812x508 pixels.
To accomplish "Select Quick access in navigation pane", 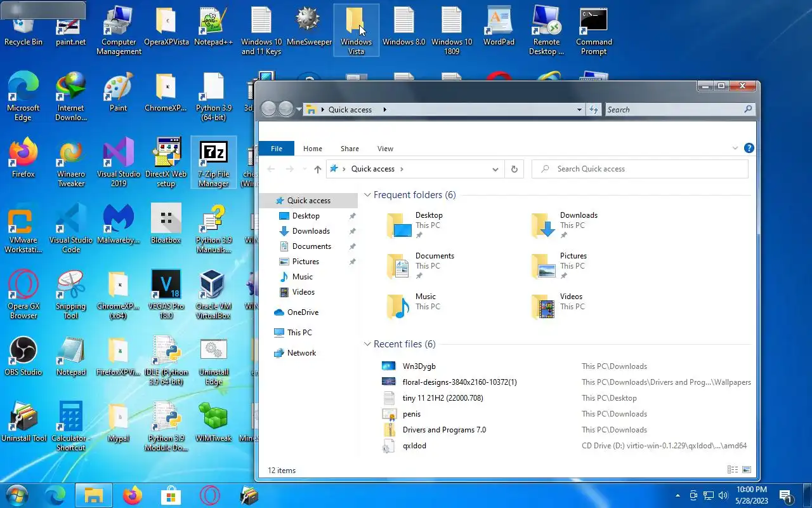I will point(308,201).
